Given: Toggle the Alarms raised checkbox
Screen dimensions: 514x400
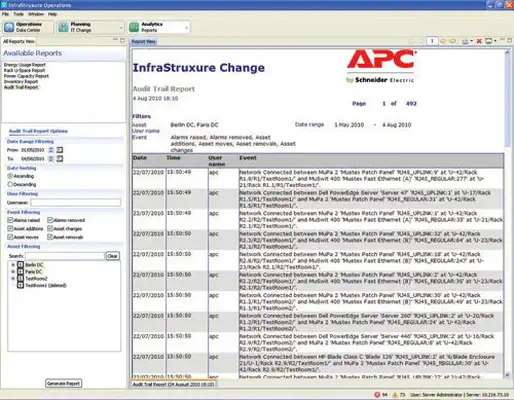Looking at the screenshot, I should tap(10, 220).
